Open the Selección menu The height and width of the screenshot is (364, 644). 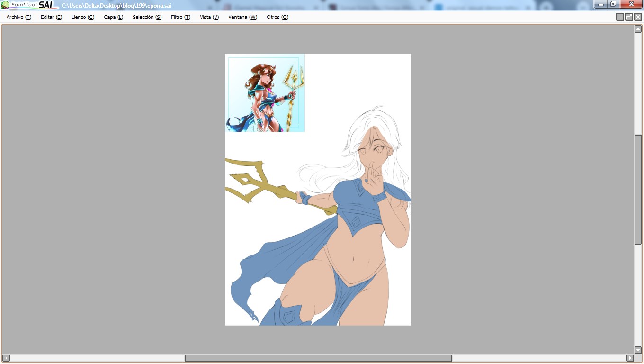click(147, 17)
